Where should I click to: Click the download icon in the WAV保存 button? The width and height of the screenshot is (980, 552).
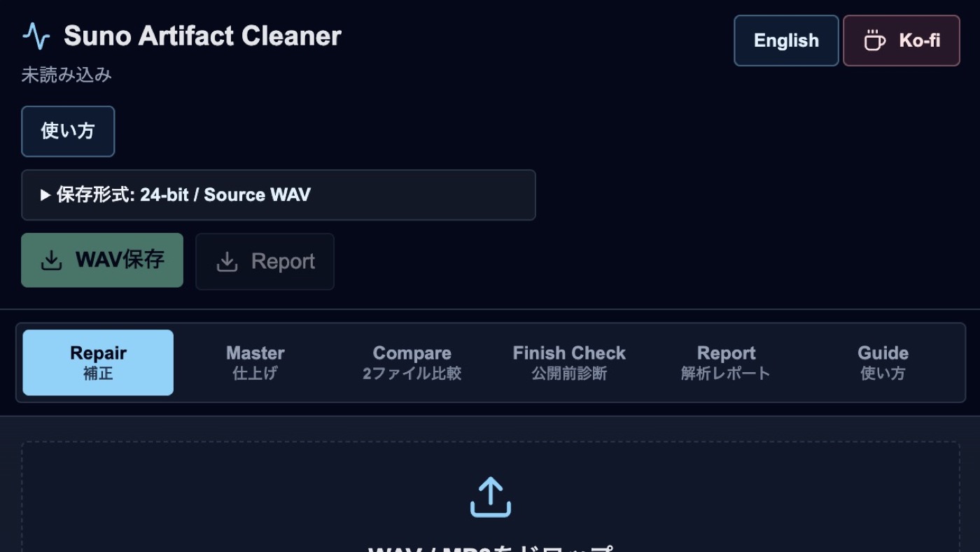[x=51, y=261]
